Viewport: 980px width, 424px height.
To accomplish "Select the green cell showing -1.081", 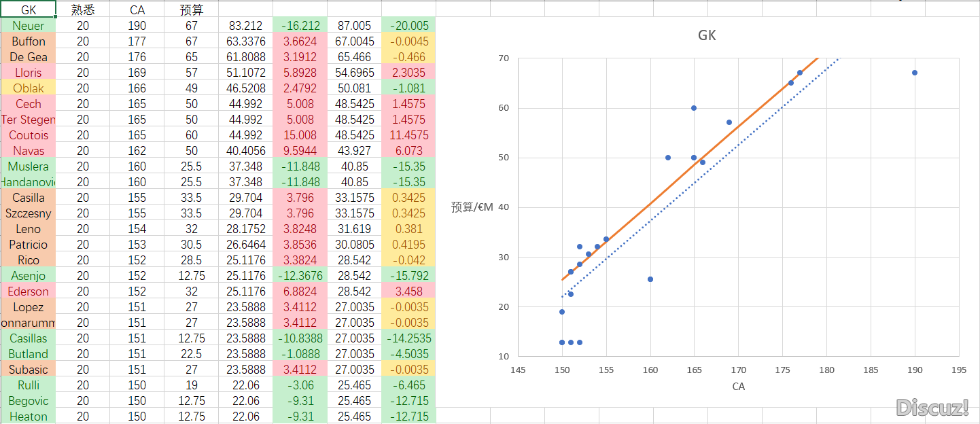I will click(409, 88).
